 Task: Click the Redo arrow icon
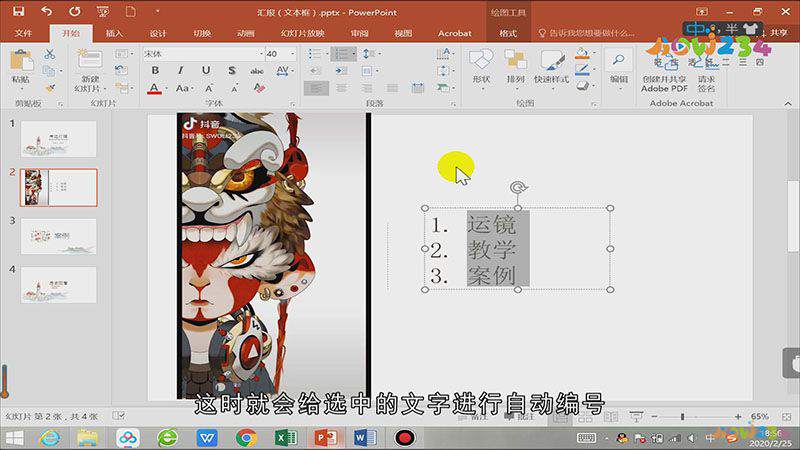(74, 11)
